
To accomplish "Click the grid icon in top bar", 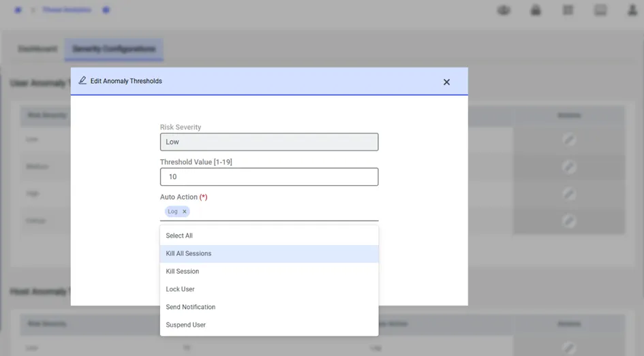I will [568, 10].
